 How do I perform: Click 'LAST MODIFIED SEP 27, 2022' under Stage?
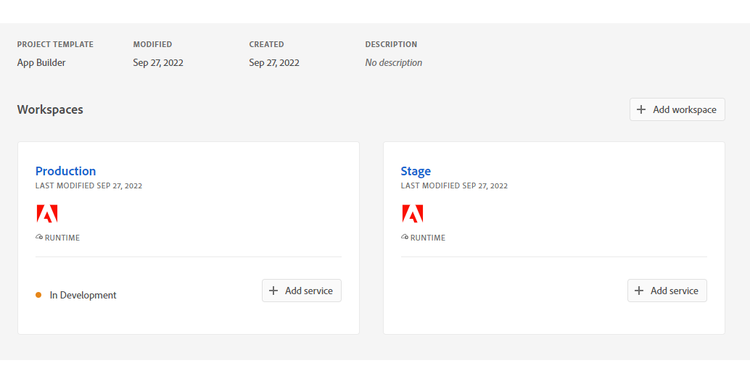click(x=454, y=186)
